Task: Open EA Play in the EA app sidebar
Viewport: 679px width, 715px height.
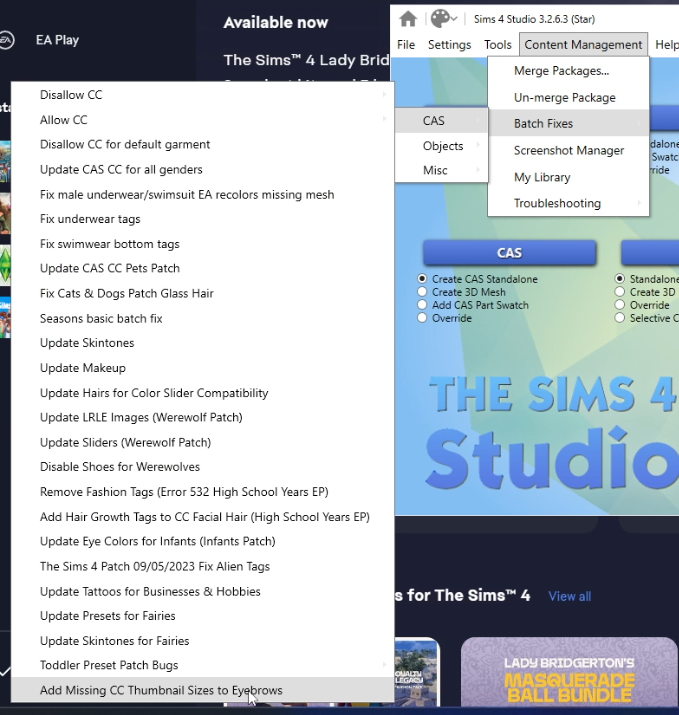Action: click(x=57, y=40)
